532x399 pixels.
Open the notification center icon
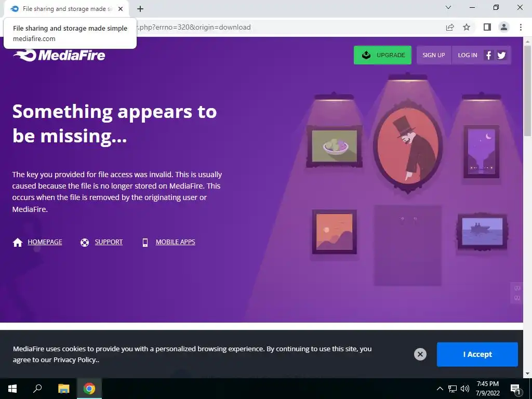pyautogui.click(x=515, y=389)
